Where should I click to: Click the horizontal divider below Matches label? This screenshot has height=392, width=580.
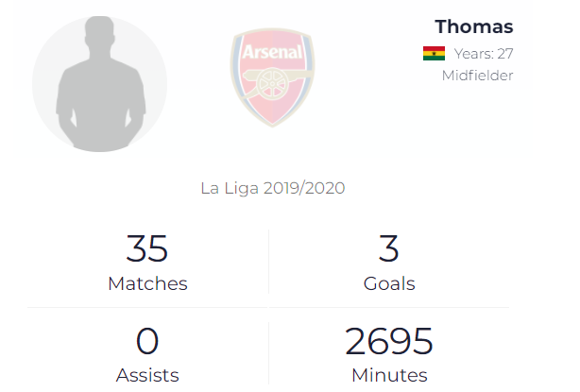[147, 307]
